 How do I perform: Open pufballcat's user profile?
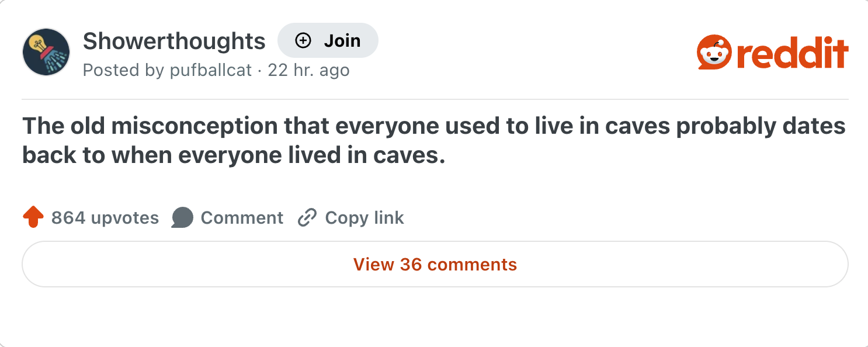[x=210, y=71]
